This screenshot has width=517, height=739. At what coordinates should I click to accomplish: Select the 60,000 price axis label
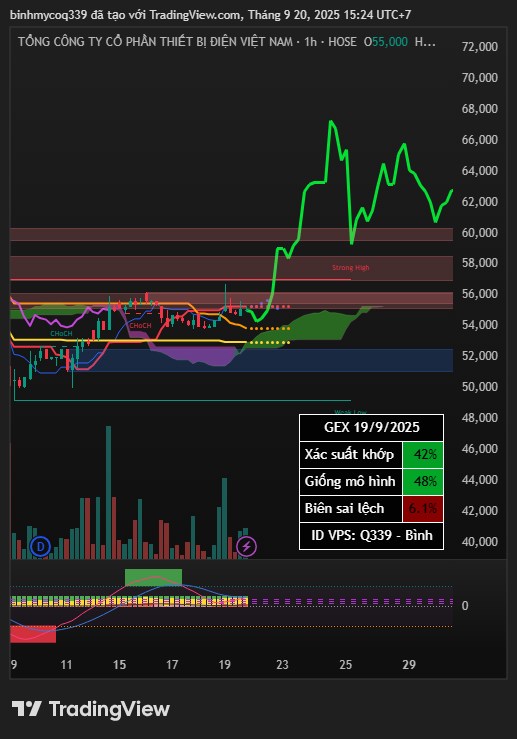click(x=479, y=232)
